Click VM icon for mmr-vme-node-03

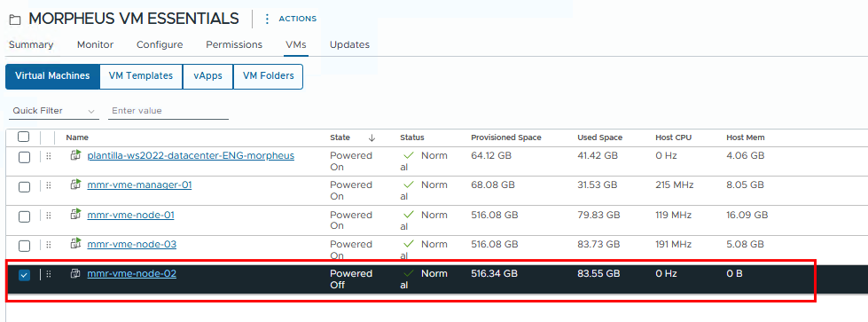coord(76,243)
